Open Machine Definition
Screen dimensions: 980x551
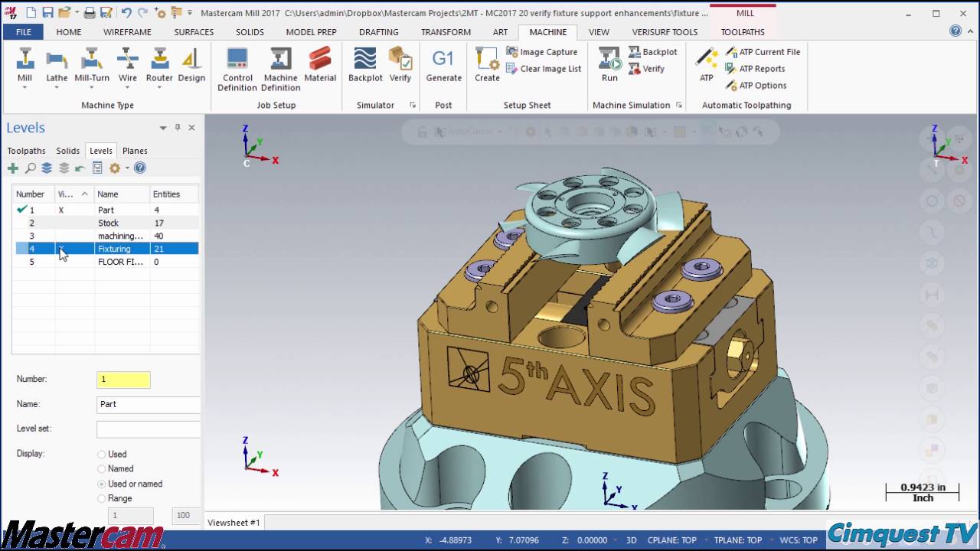pyautogui.click(x=280, y=69)
